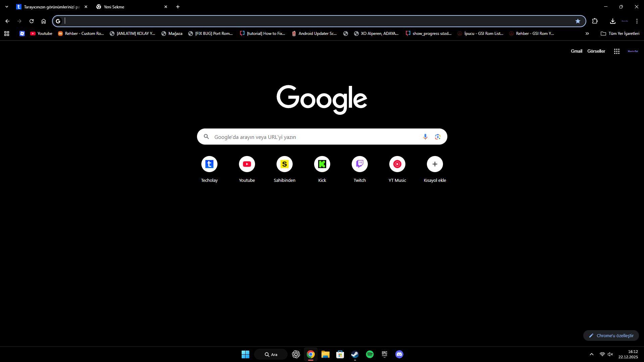Open the show_progress sözd... bookmark
The image size is (644, 362).
[x=429, y=34]
